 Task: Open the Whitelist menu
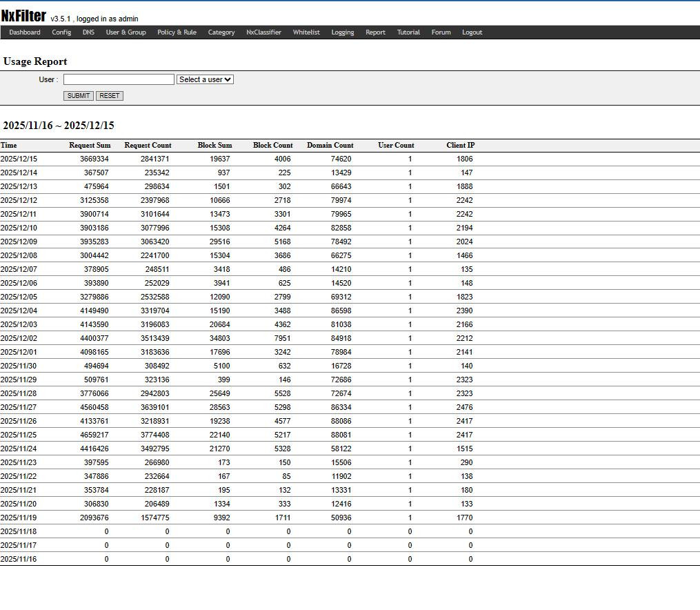[306, 32]
